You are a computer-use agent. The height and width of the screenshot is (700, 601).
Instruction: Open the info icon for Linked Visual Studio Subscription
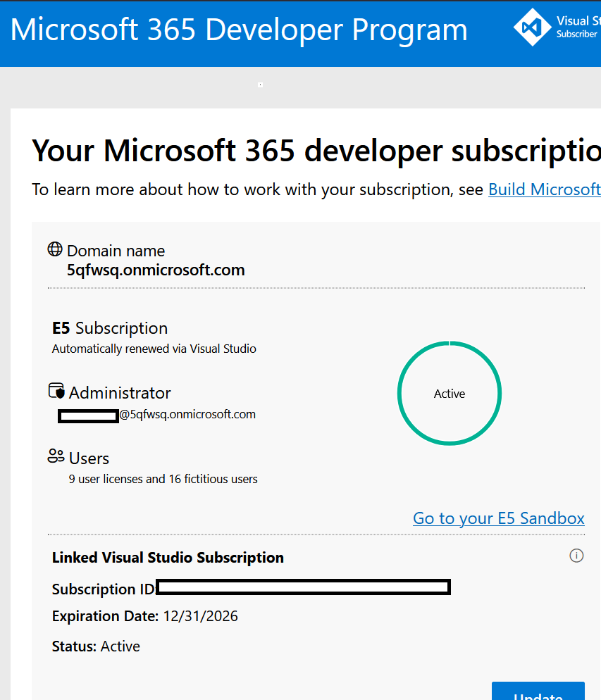pyautogui.click(x=576, y=556)
